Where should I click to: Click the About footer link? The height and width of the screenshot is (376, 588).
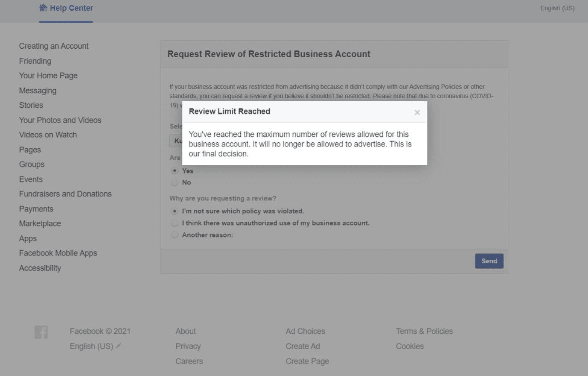click(186, 331)
